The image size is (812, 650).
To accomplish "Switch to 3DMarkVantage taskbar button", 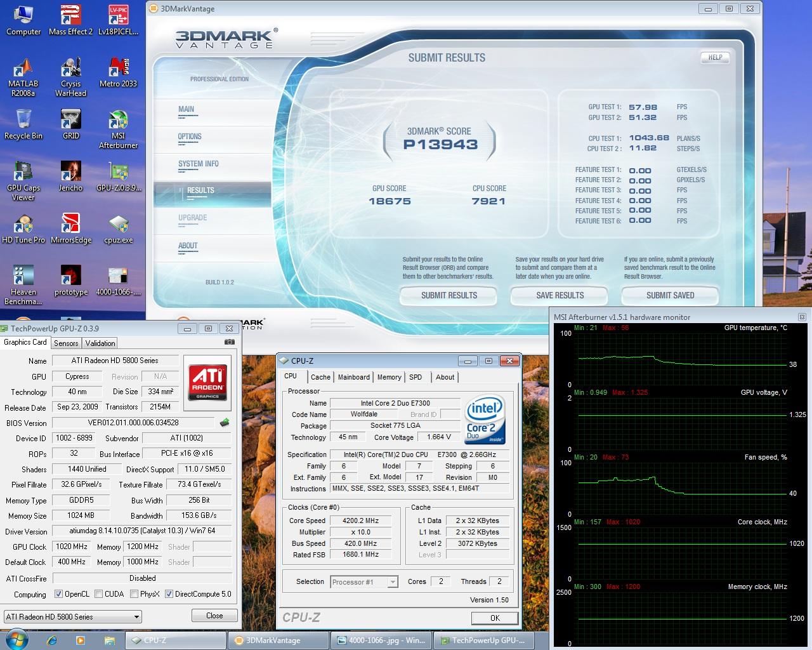I will point(277,640).
